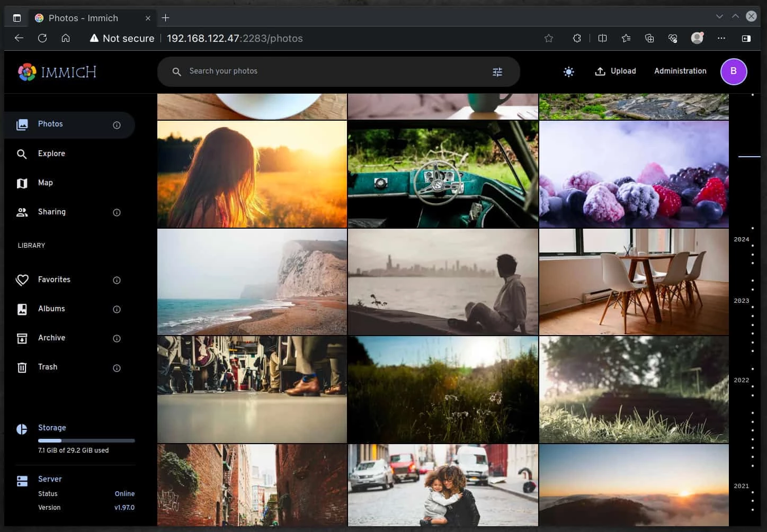Viewport: 767px width, 532px height.
Task: Open the vintage car steering wheel photo
Action: 443,174
